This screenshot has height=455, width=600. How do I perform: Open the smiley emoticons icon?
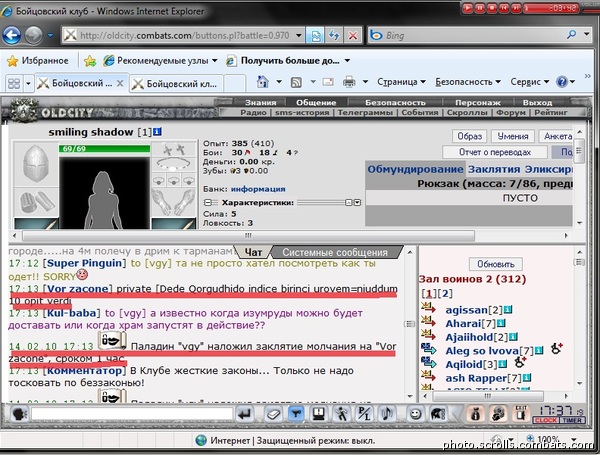pos(416,414)
